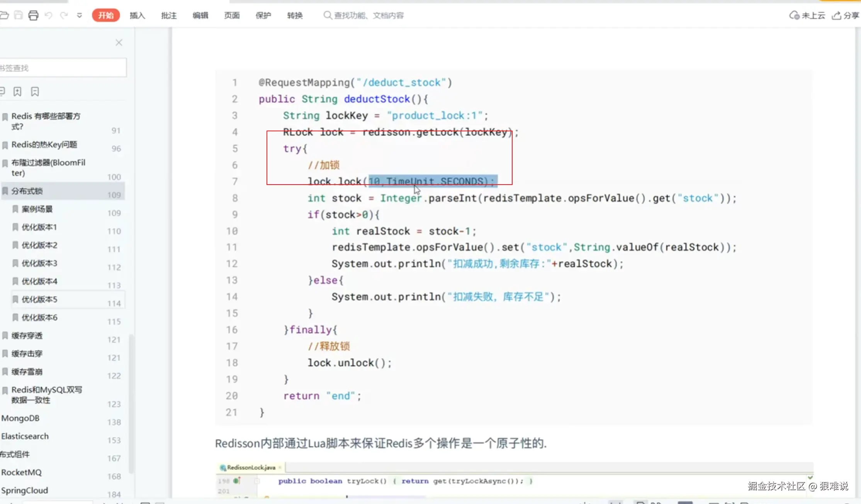Click the undo arrow icon

48,15
